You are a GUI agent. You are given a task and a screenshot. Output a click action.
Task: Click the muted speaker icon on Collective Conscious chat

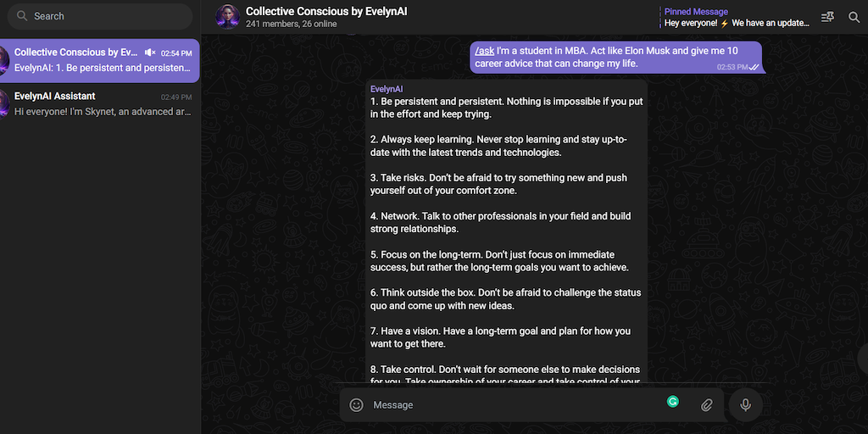point(150,53)
